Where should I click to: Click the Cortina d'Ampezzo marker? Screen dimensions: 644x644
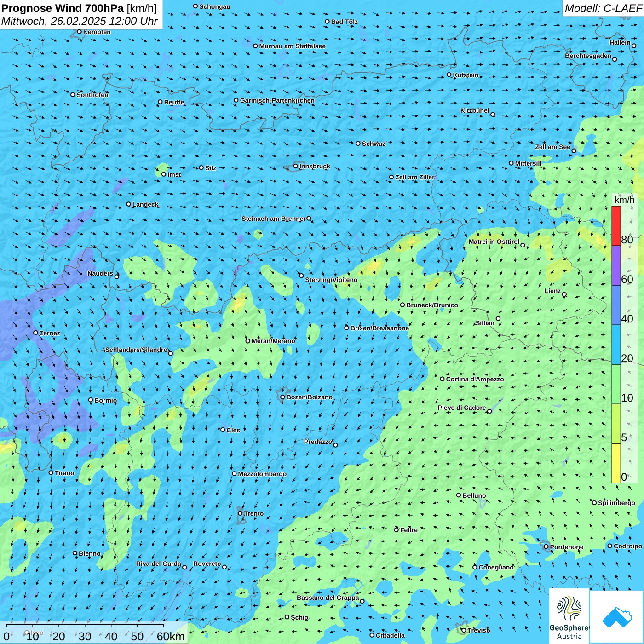443,379
